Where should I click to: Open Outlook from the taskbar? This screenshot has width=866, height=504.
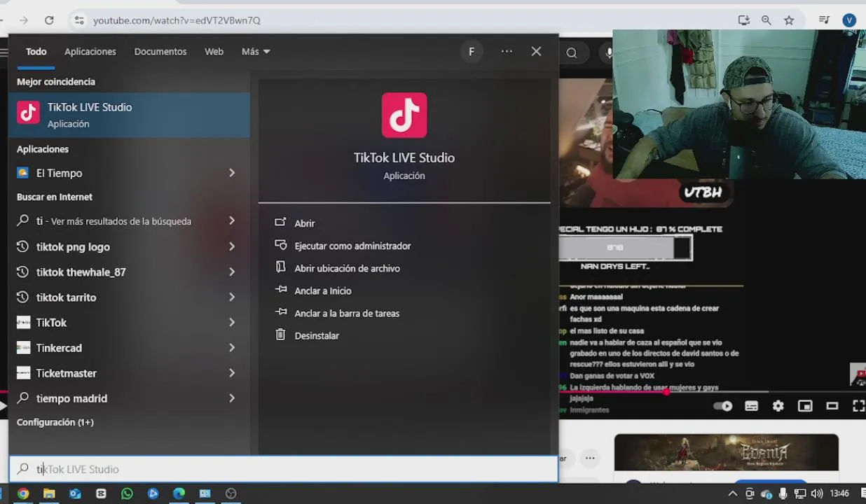coord(75,493)
